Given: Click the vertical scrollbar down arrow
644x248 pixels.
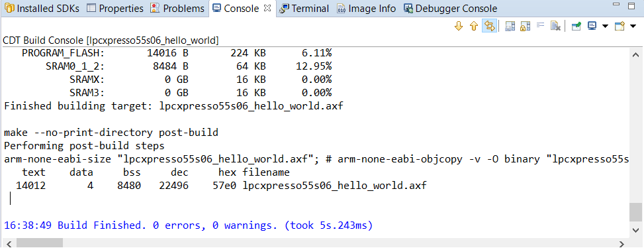Looking at the screenshot, I should pyautogui.click(x=635, y=229).
